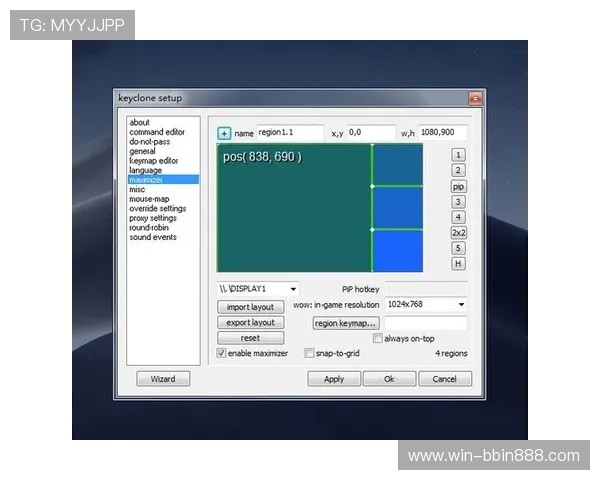The image size is (600, 480).
Task: Click the Apply button
Action: click(x=334, y=379)
